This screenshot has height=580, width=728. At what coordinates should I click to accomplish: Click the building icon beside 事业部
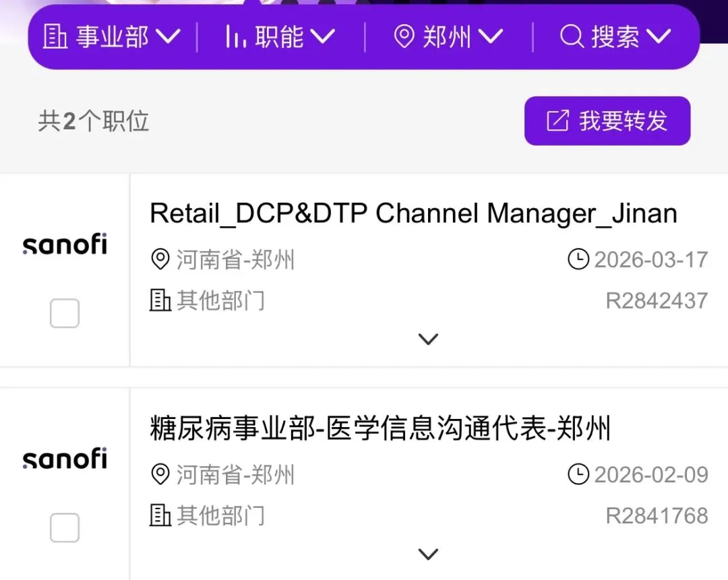(x=55, y=36)
